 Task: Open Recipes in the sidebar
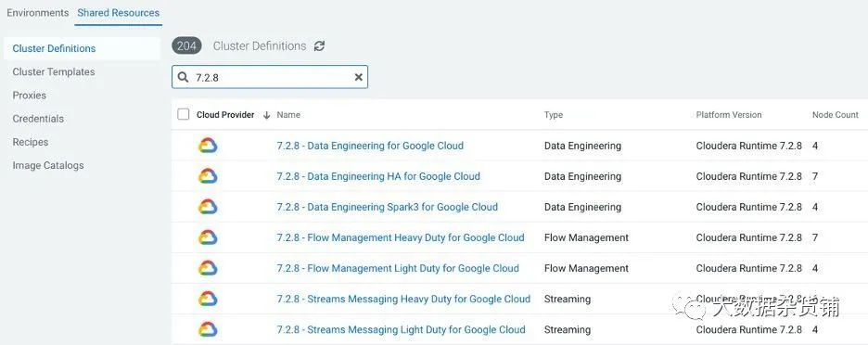[x=31, y=142]
